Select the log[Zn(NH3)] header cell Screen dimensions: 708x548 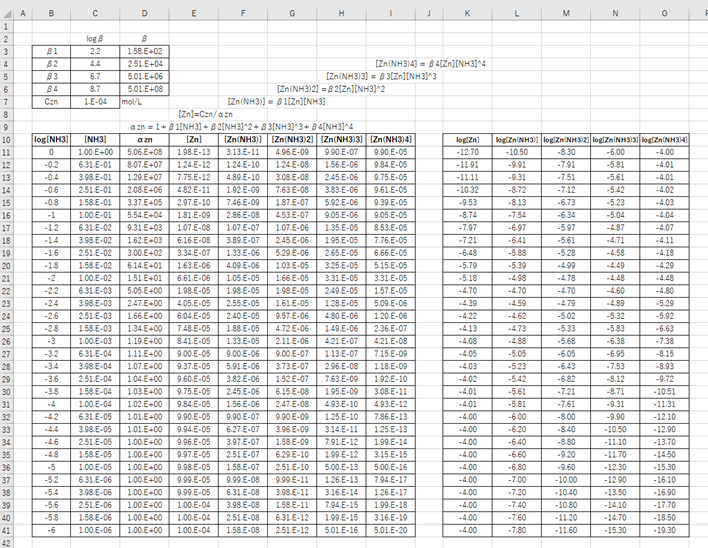517,140
